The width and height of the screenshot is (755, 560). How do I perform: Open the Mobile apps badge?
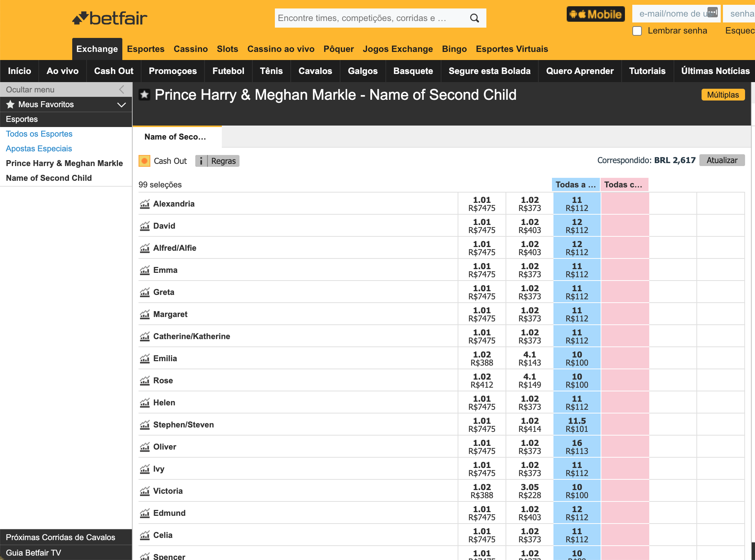coord(595,14)
